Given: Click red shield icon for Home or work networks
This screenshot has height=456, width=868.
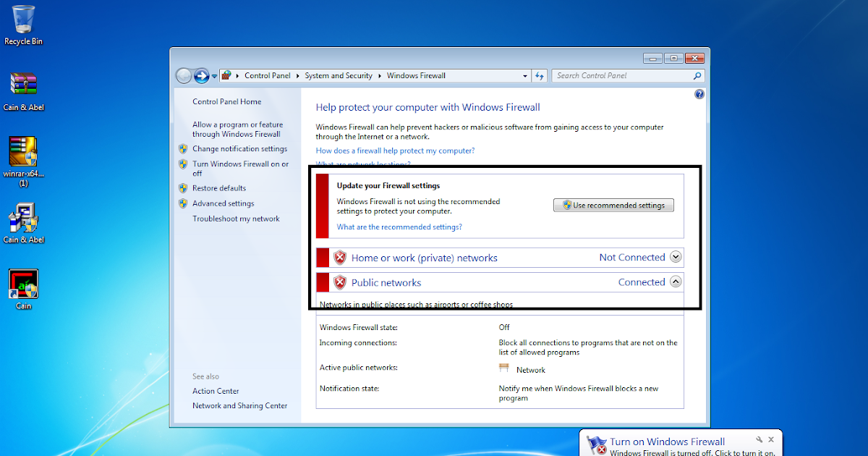Looking at the screenshot, I should 340,258.
